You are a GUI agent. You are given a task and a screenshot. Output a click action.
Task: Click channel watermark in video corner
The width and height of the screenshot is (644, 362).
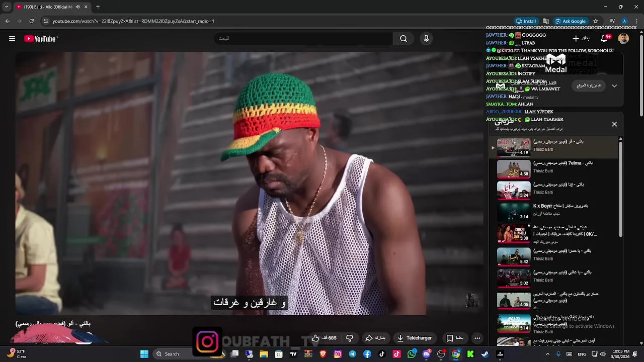click(472, 300)
